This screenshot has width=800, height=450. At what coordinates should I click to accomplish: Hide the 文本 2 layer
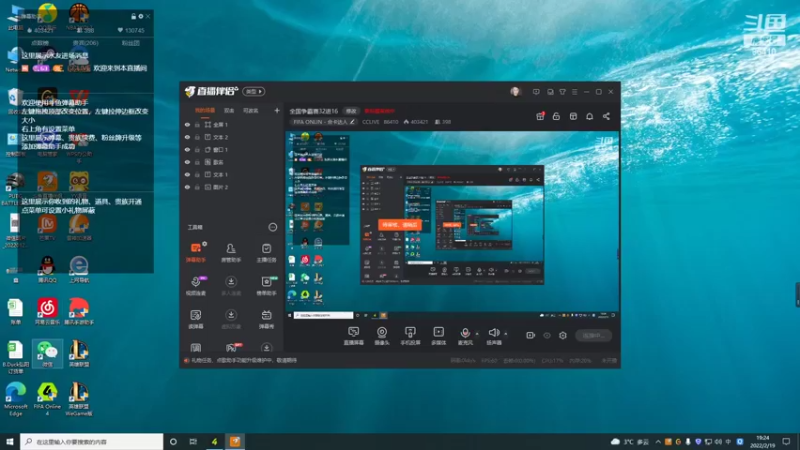pyautogui.click(x=187, y=137)
